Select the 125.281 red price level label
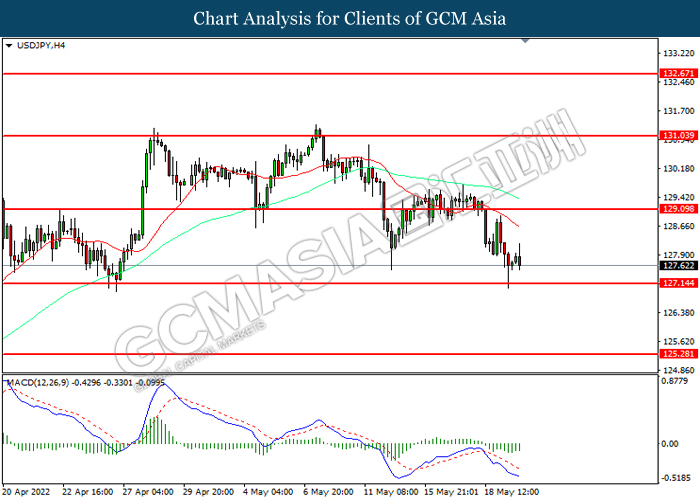 tap(679, 354)
